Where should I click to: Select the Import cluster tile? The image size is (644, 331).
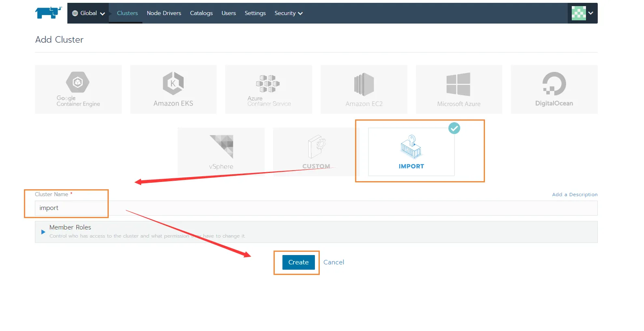coord(411,152)
